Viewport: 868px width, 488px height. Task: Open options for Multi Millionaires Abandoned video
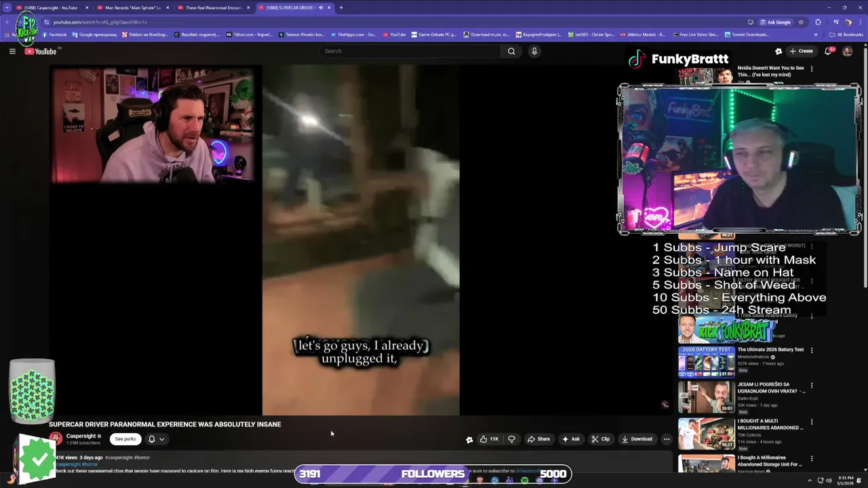tap(812, 422)
